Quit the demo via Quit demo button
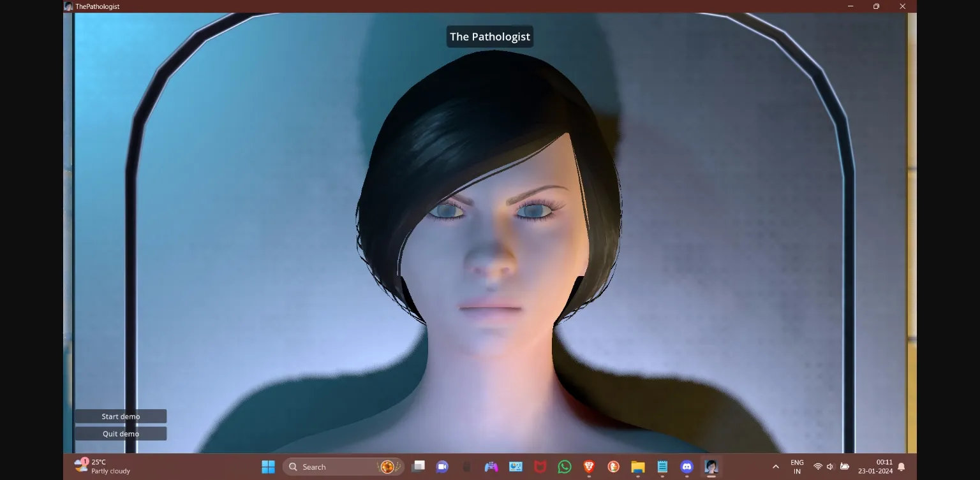This screenshot has height=480, width=980. pyautogui.click(x=121, y=433)
